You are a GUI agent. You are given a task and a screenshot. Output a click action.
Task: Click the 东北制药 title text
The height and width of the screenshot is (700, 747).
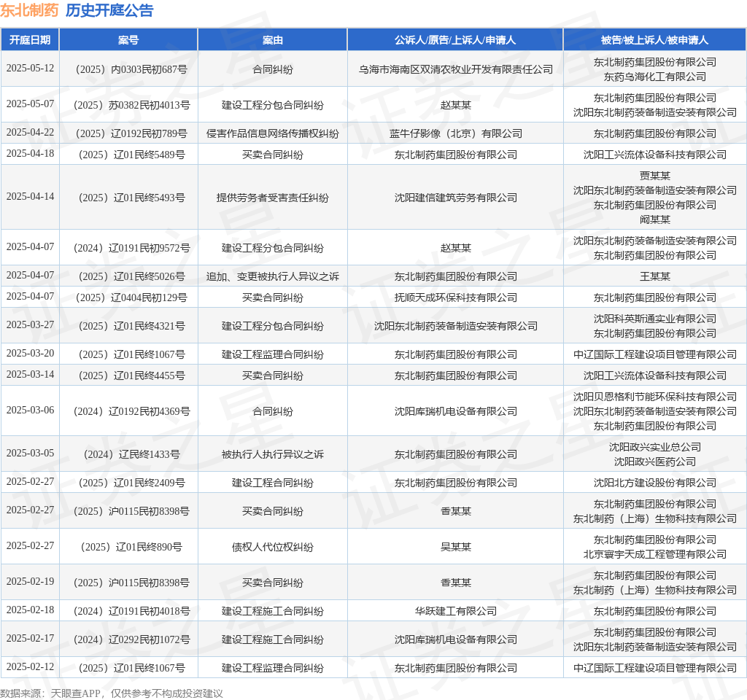point(29,10)
